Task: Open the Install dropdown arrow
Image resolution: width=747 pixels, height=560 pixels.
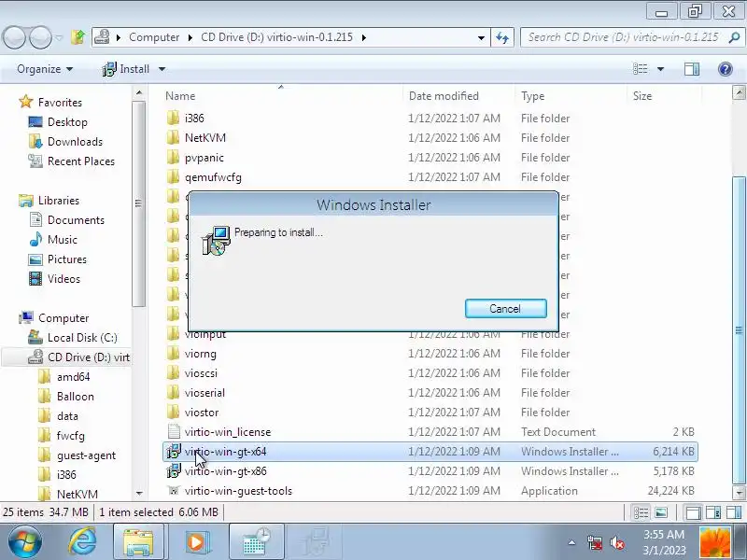Action: tap(162, 69)
